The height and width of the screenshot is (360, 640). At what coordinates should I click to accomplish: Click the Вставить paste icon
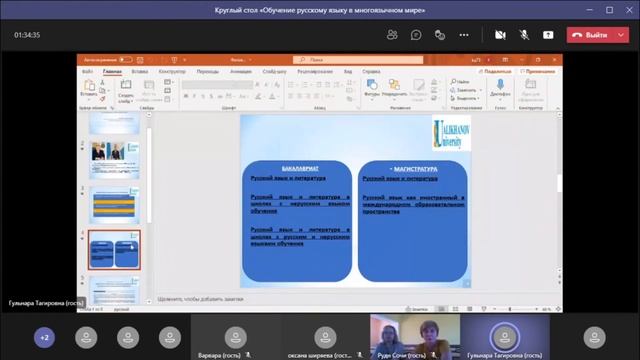[x=89, y=85]
